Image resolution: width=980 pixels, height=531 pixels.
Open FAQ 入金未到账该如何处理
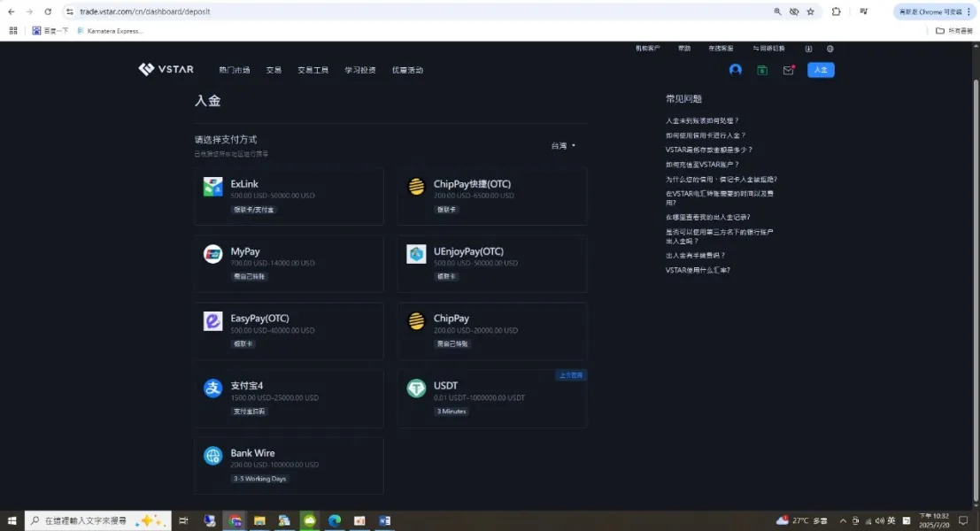coord(702,120)
